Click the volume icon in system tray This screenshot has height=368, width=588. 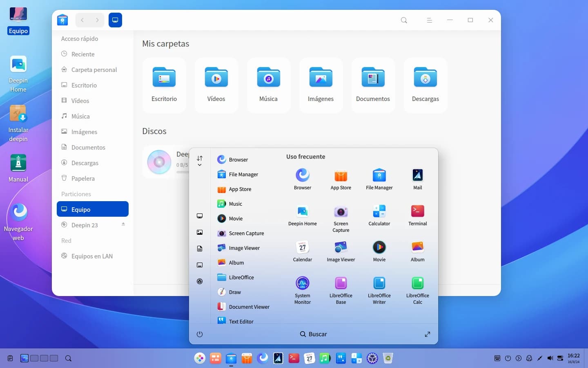pyautogui.click(x=550, y=358)
